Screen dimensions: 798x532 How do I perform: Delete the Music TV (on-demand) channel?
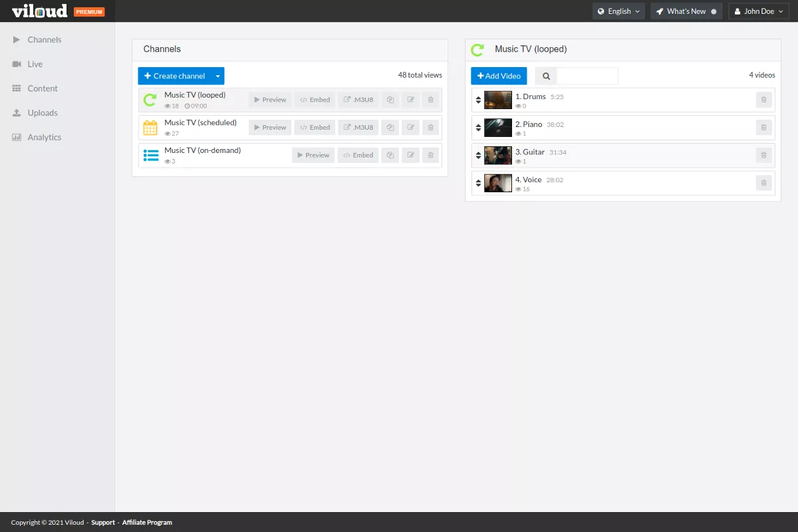[x=430, y=155]
